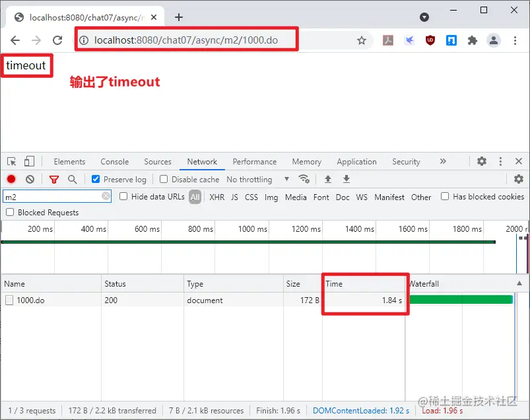Open the Extensions puzzle piece menu

pyautogui.click(x=472, y=40)
